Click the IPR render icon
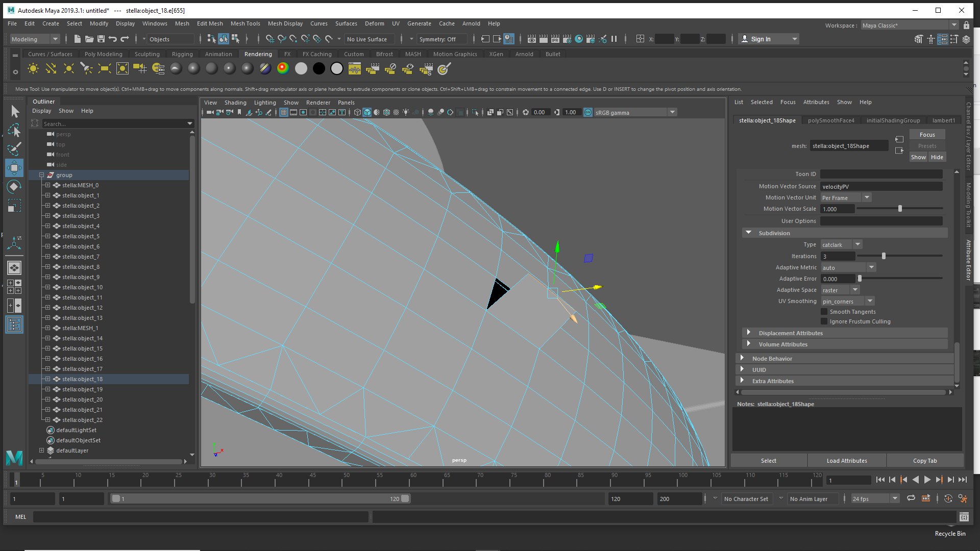The height and width of the screenshot is (551, 980). point(555,39)
